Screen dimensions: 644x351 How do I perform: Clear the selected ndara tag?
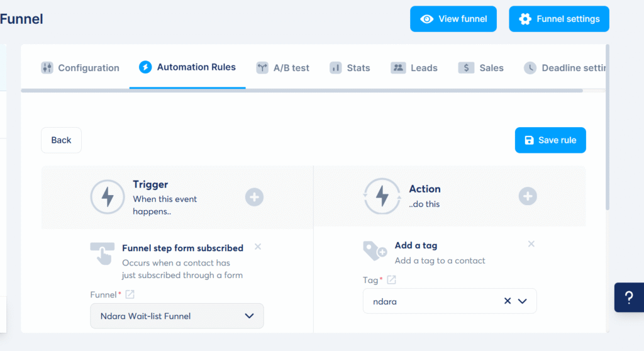(508, 301)
